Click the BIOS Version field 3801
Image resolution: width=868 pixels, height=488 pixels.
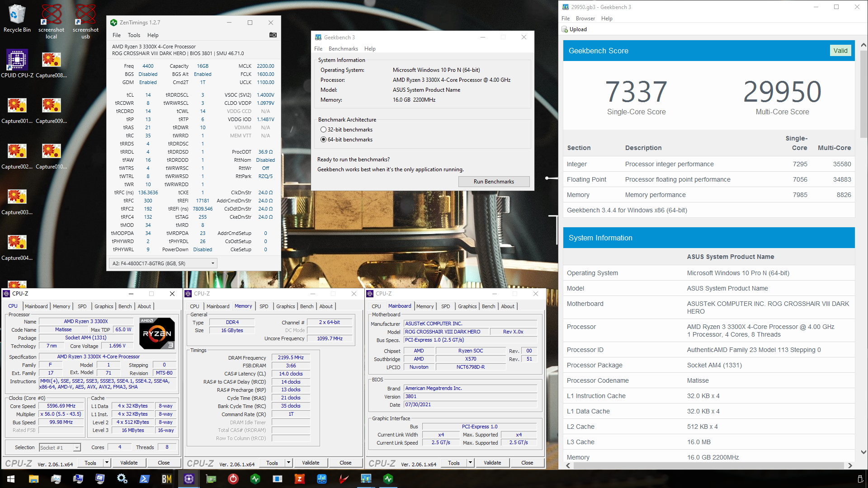pyautogui.click(x=470, y=396)
